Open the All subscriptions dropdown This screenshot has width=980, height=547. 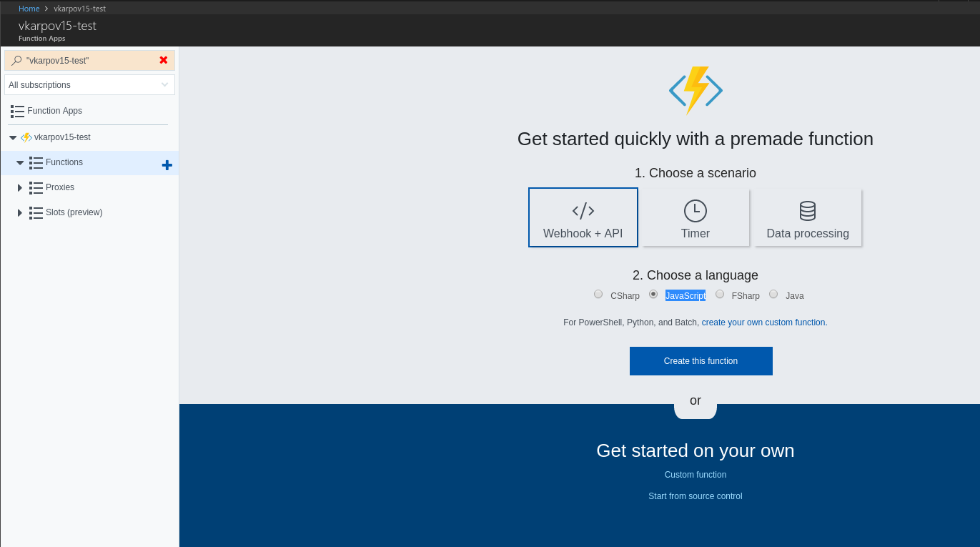[89, 84]
